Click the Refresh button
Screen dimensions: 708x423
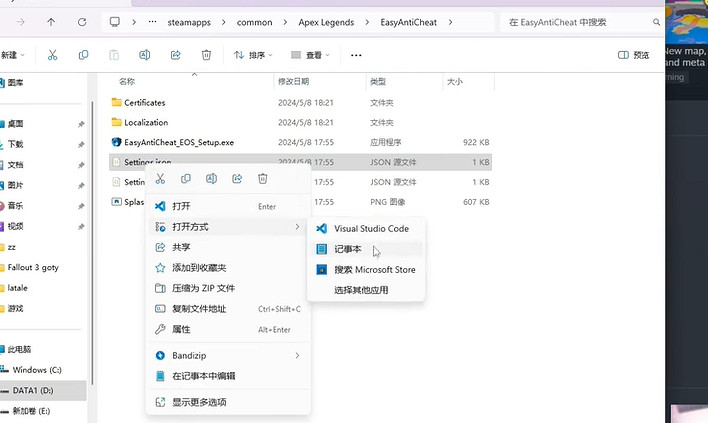(x=82, y=22)
